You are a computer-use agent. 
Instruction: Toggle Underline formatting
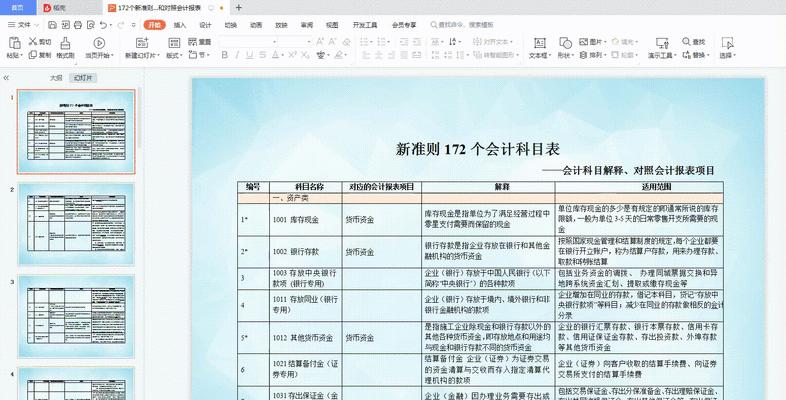(250, 55)
